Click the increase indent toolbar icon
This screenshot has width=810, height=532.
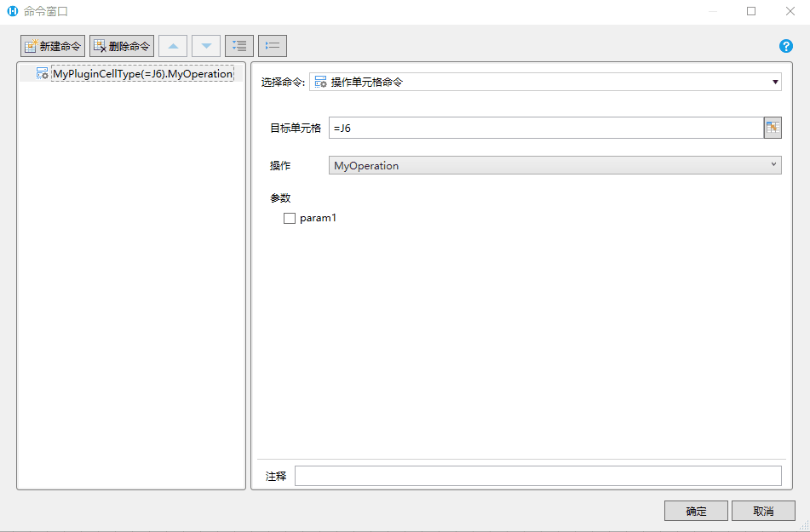pos(239,46)
